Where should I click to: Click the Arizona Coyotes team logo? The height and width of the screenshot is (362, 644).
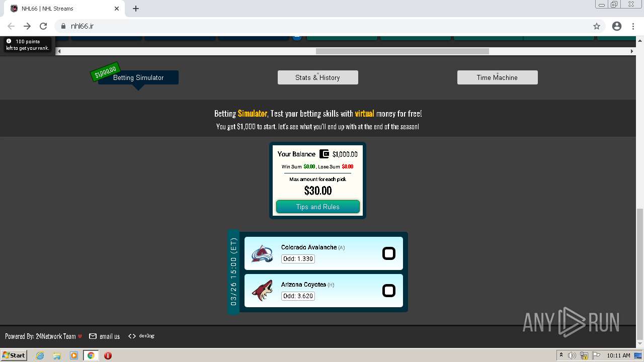262,291
